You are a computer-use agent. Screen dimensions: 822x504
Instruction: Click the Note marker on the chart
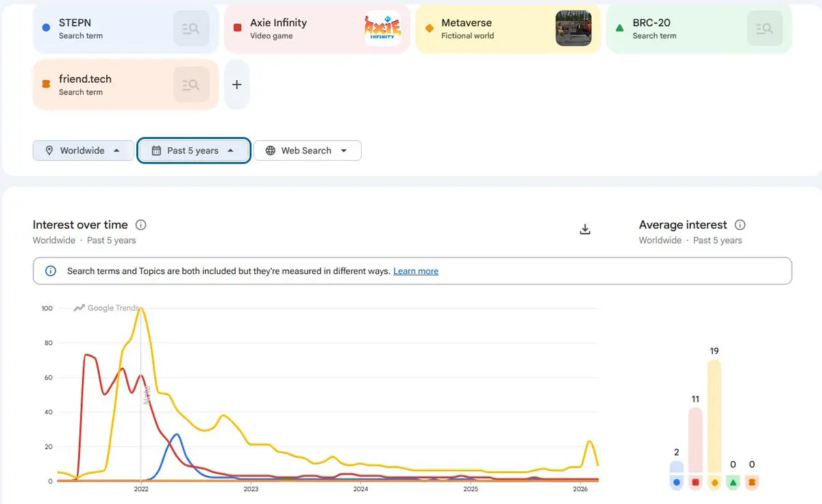point(146,394)
